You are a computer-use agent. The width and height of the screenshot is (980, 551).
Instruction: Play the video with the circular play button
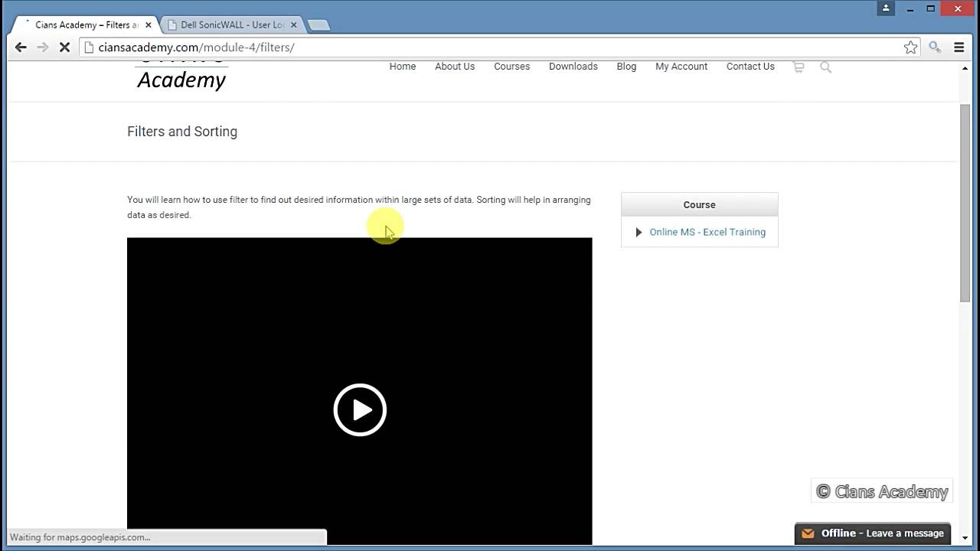[360, 410]
